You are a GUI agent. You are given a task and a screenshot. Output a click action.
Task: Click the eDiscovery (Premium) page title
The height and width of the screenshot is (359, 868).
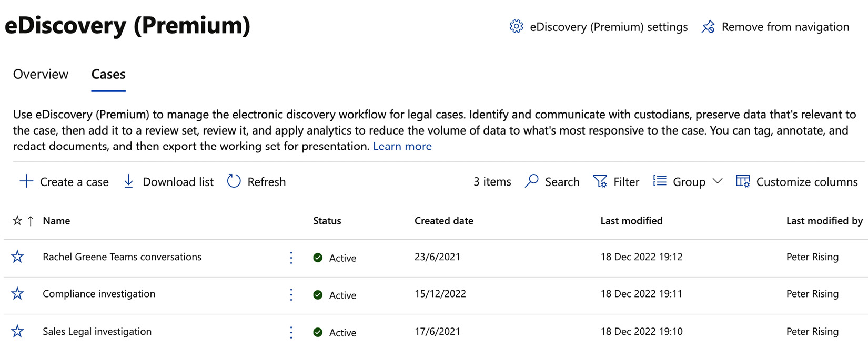127,25
